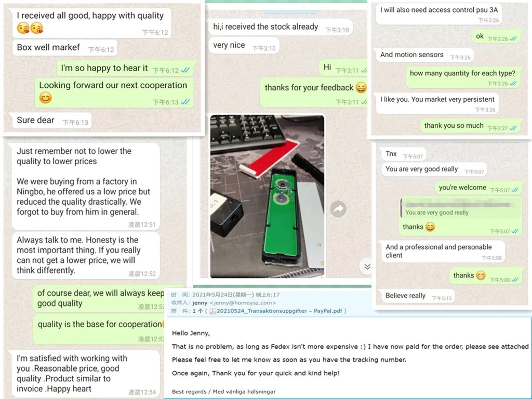Image resolution: width=532 pixels, height=399 pixels.
Task: Open the PayPal PDF attachment link
Action: tap(280, 311)
